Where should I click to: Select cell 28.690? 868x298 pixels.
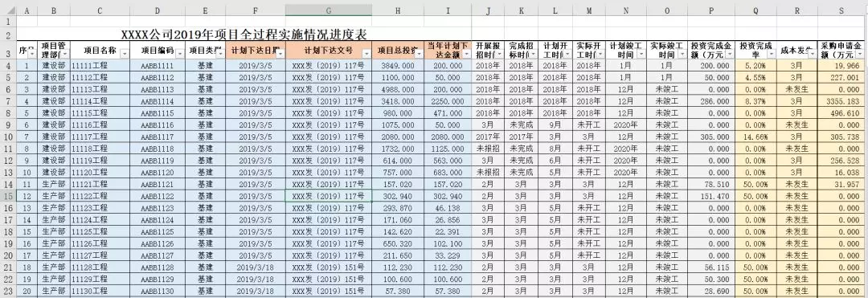coord(711,292)
